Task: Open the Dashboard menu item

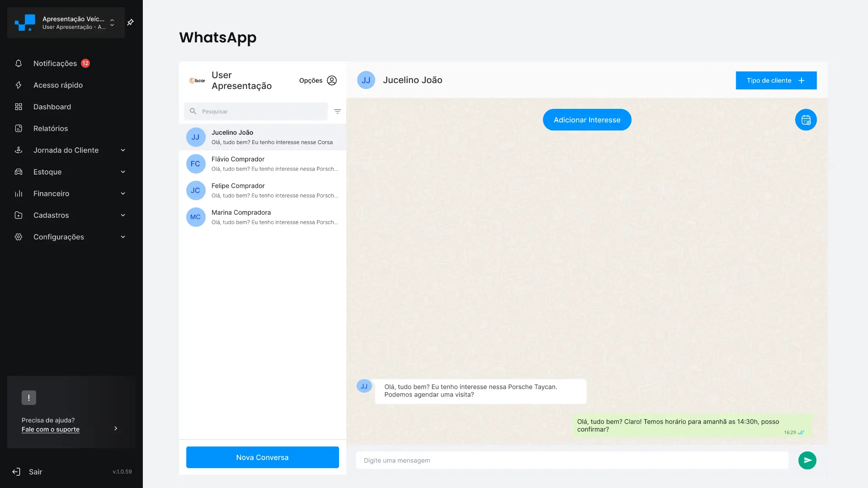Action: click(52, 107)
